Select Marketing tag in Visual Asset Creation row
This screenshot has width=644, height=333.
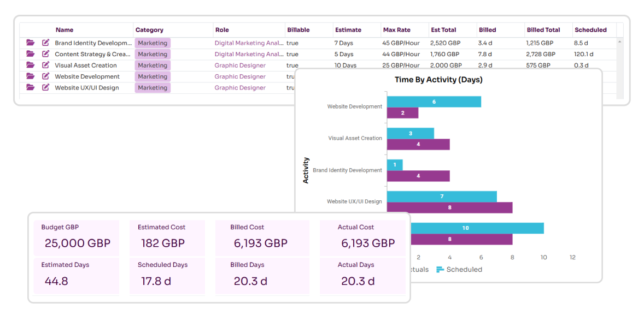(x=153, y=65)
